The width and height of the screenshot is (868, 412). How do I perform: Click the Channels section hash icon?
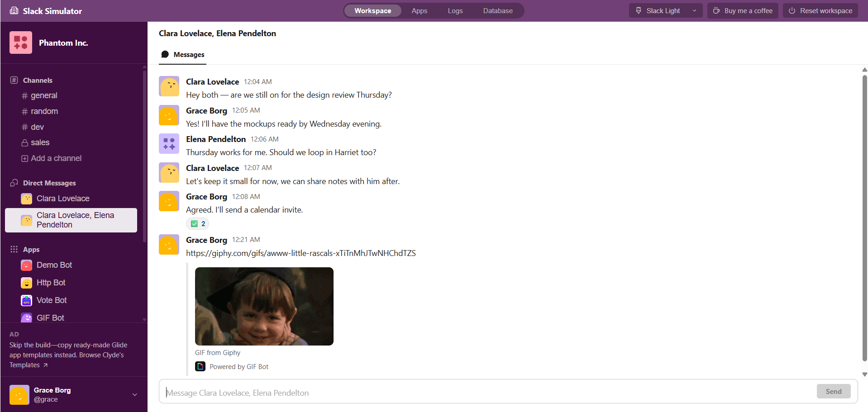coord(14,80)
